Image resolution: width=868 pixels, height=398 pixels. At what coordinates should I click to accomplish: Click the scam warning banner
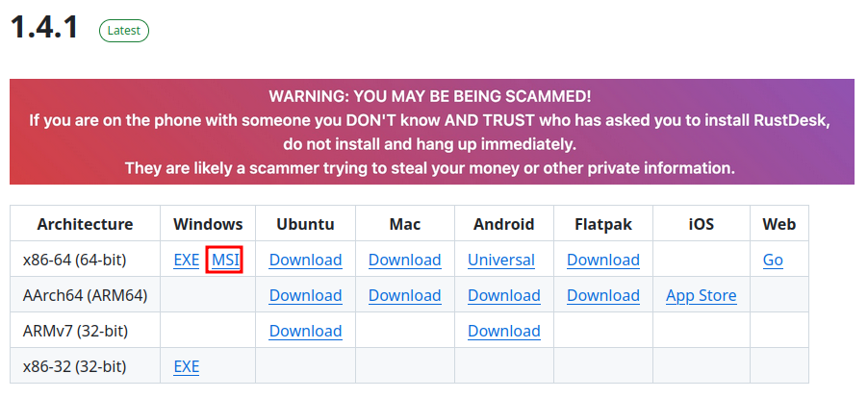click(x=431, y=132)
